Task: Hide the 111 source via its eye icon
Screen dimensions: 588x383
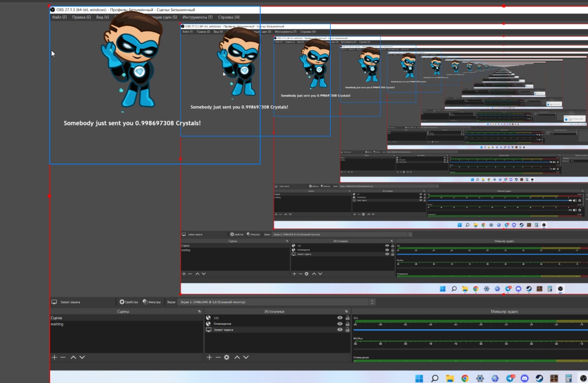Action: [340, 318]
